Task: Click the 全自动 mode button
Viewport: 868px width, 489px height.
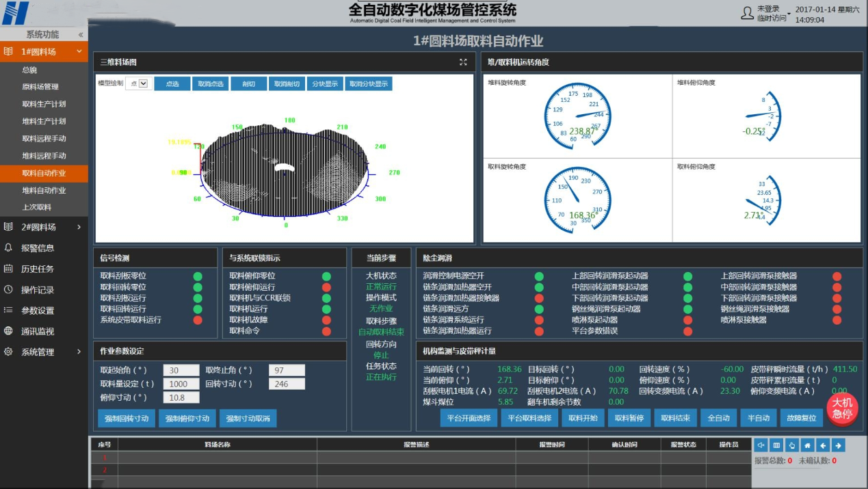Action: [718, 418]
